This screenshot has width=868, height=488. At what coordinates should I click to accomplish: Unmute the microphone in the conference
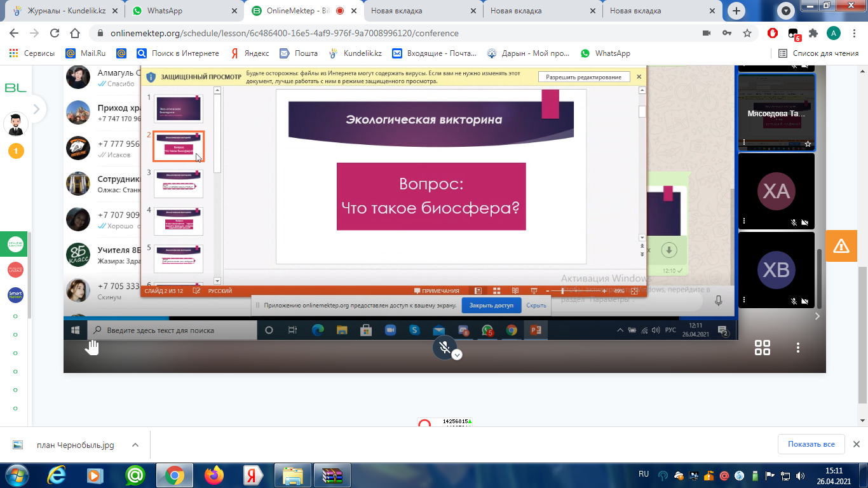point(445,347)
